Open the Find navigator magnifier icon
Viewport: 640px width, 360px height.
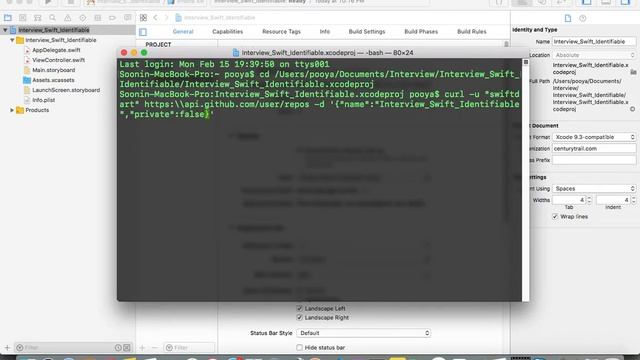point(53,18)
